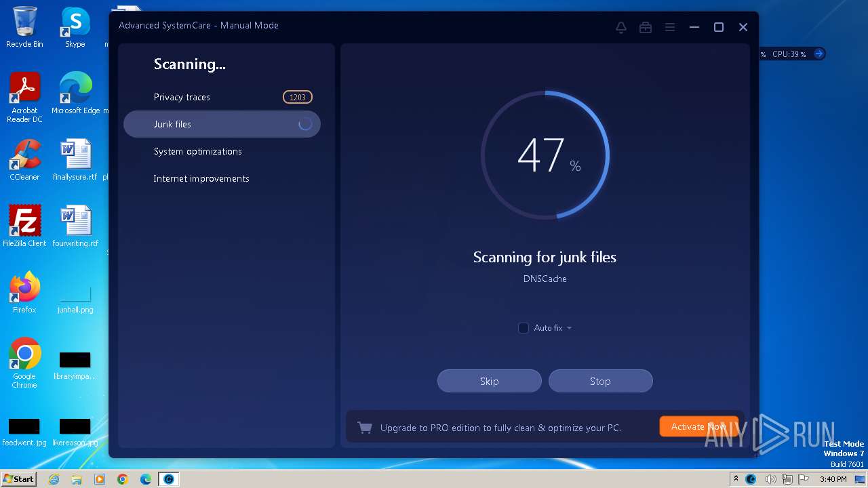This screenshot has height=488, width=868.
Task: Click the 'Advanced SystemCare - Manual Mode' title
Action: (199, 25)
